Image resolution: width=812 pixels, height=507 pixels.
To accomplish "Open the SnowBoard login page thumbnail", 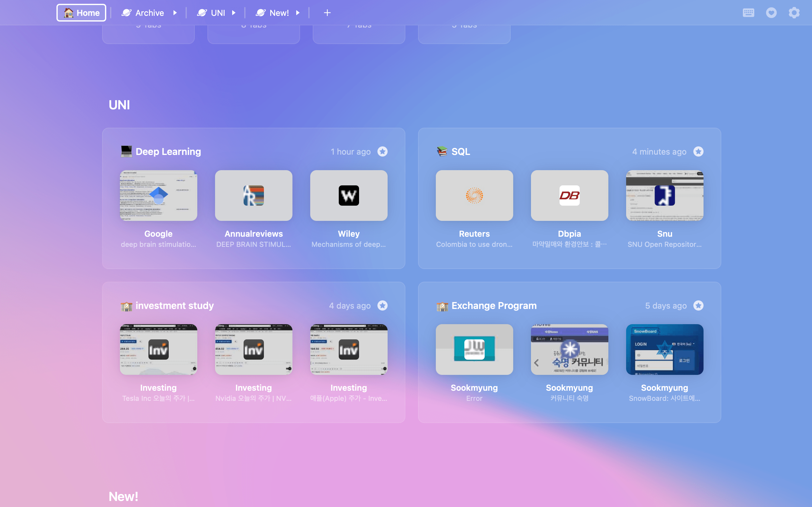I will [665, 349].
